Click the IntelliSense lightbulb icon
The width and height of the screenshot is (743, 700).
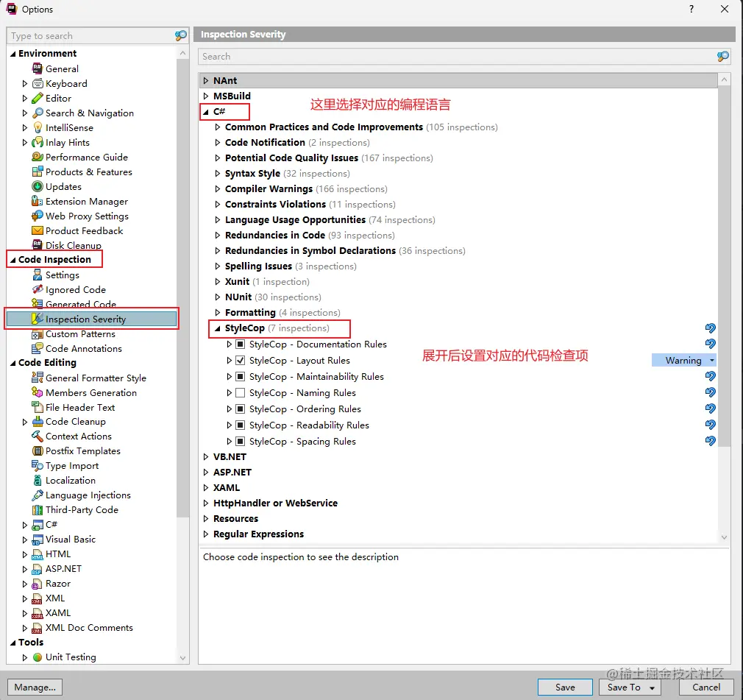[x=38, y=128]
